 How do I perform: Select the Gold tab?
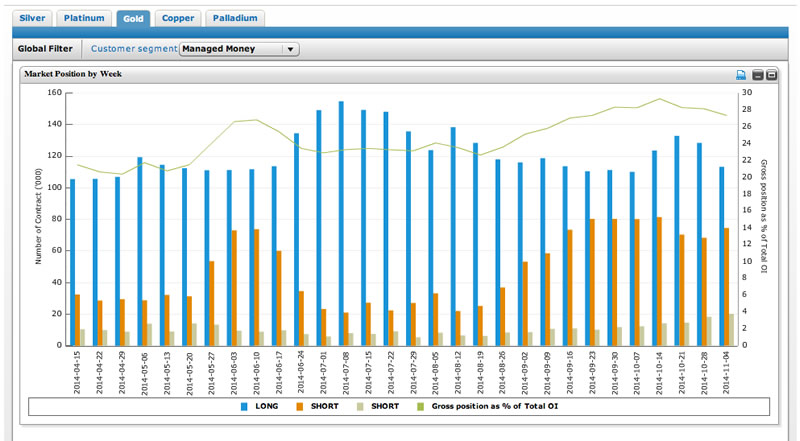(x=133, y=18)
